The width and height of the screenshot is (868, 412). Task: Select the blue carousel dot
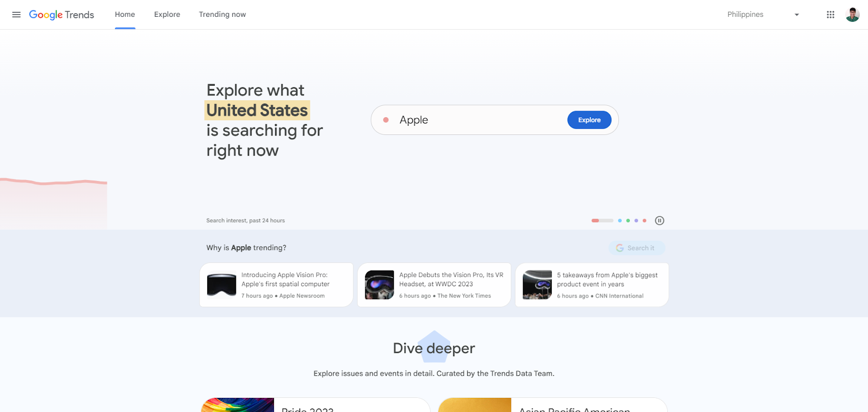(x=620, y=221)
